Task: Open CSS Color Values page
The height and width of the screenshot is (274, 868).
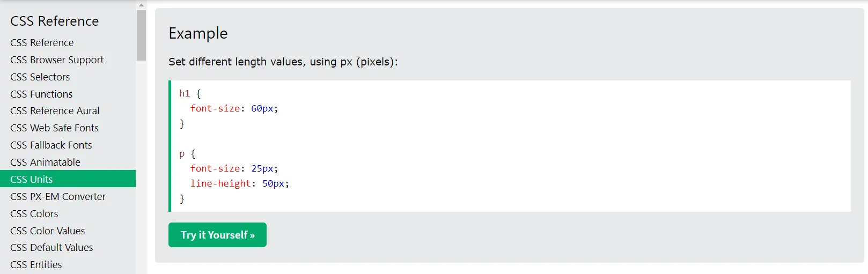Action: (x=48, y=231)
